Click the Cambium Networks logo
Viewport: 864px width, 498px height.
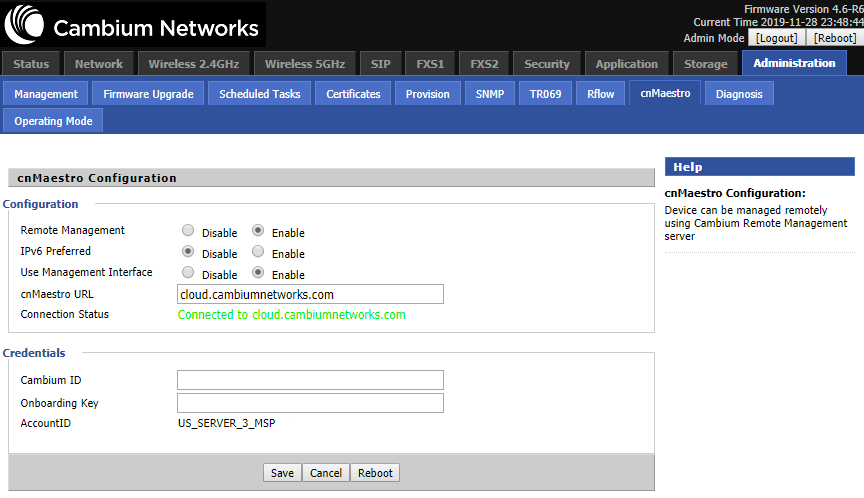pos(132,25)
